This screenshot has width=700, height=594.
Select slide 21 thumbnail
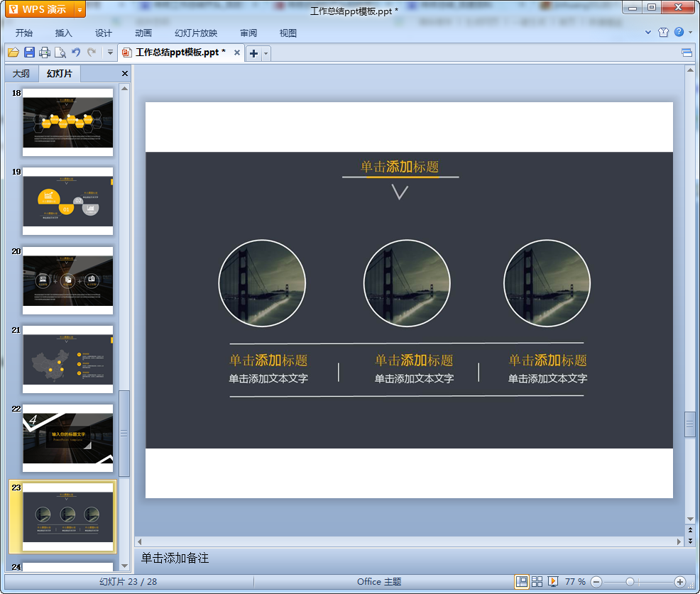(68, 359)
